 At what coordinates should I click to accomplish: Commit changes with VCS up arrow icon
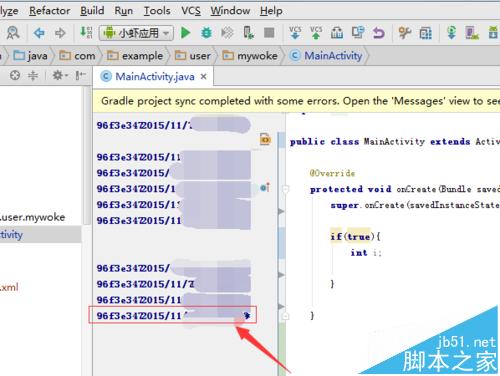tap(316, 33)
